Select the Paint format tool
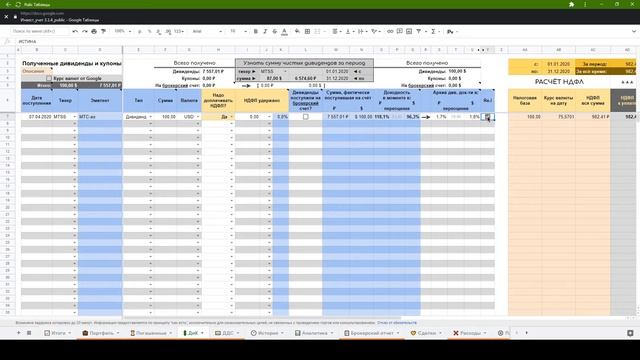The image size is (640, 360). (103, 31)
